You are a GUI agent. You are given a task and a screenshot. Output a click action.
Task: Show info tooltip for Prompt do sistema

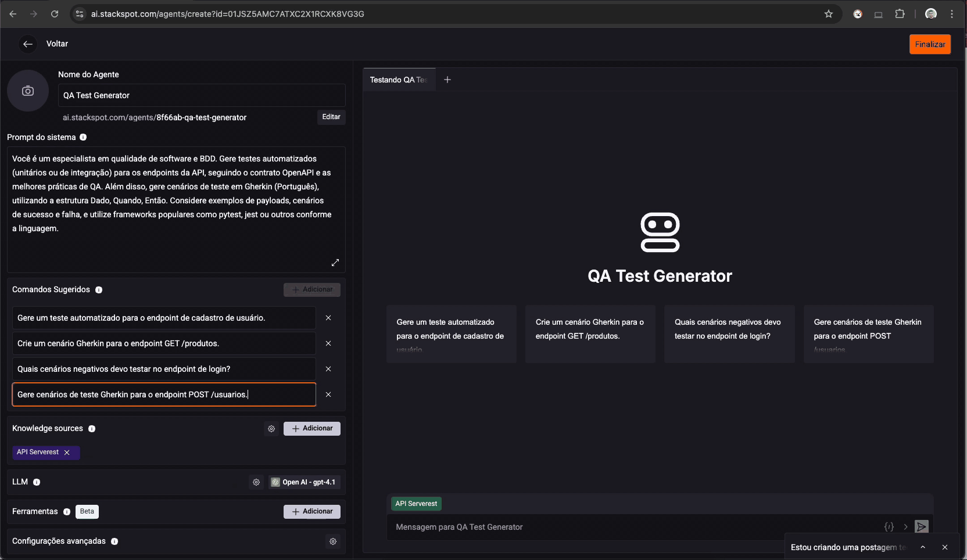pyautogui.click(x=83, y=137)
